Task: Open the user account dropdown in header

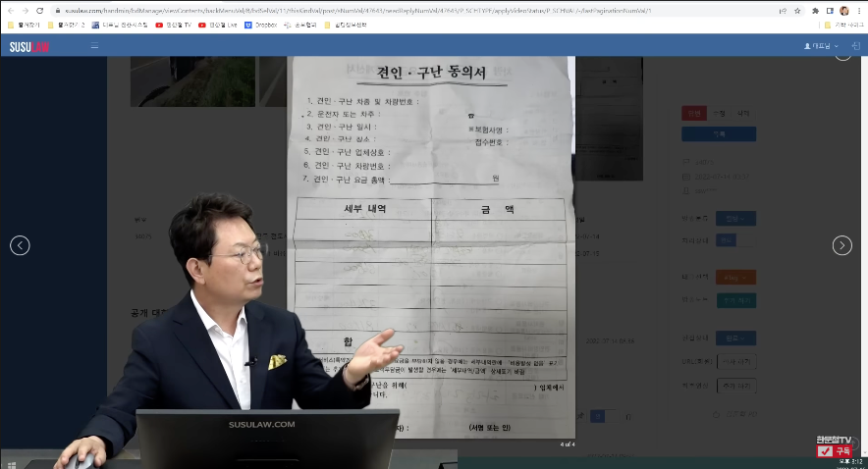Action: click(x=821, y=46)
